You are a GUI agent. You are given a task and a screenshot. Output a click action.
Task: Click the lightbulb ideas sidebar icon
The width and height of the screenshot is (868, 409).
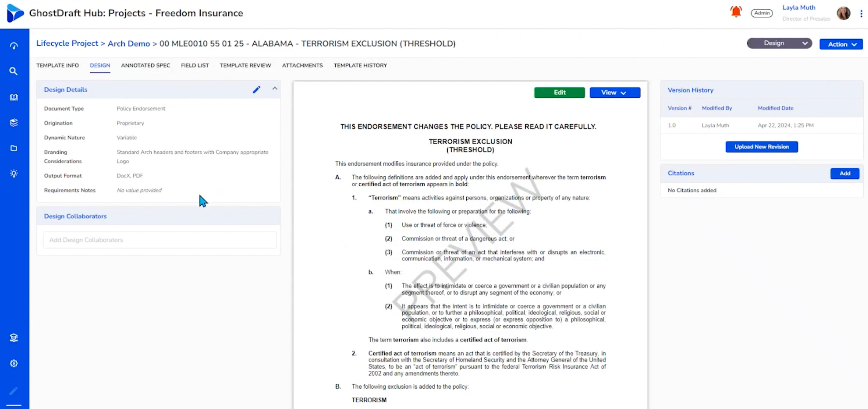click(14, 174)
